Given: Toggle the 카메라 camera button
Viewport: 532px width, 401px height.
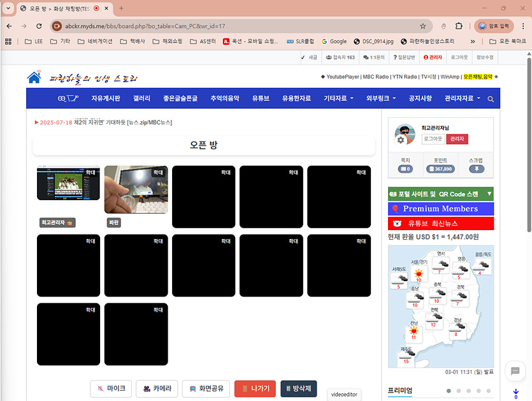Looking at the screenshot, I should pyautogui.click(x=156, y=388).
